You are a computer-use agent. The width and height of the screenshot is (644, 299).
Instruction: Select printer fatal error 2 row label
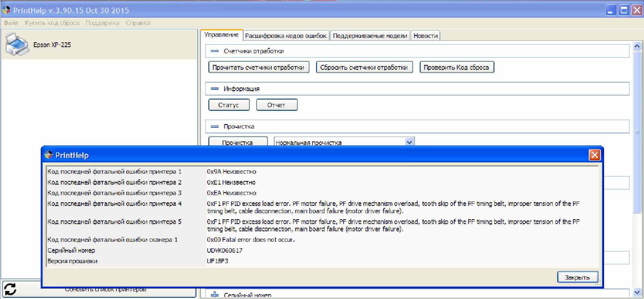click(115, 182)
